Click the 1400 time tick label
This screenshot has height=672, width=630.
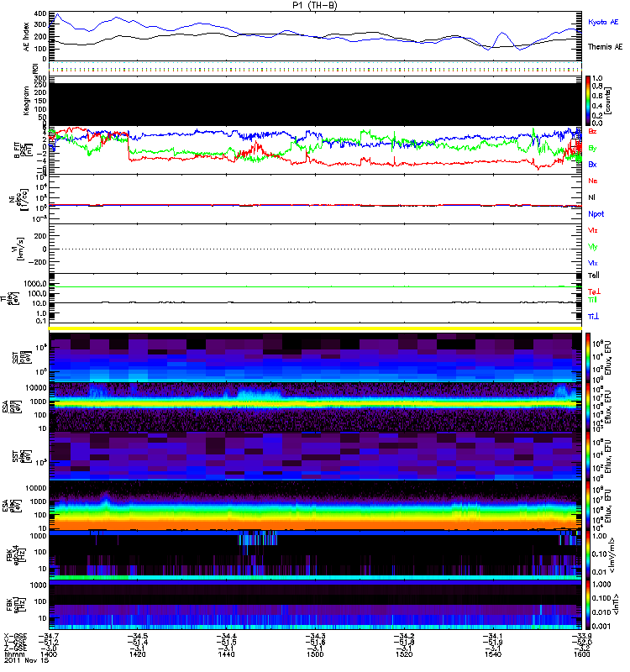[x=49, y=654]
